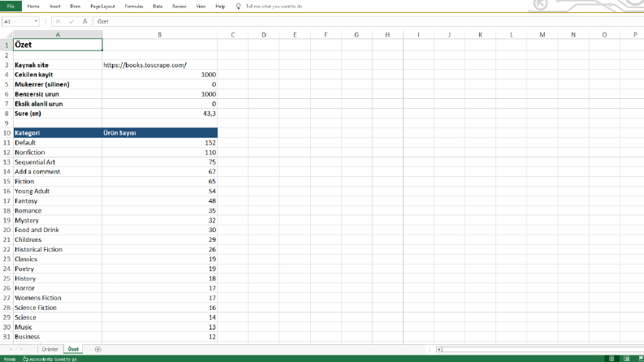Select the Kaynak site label cell

click(58, 65)
